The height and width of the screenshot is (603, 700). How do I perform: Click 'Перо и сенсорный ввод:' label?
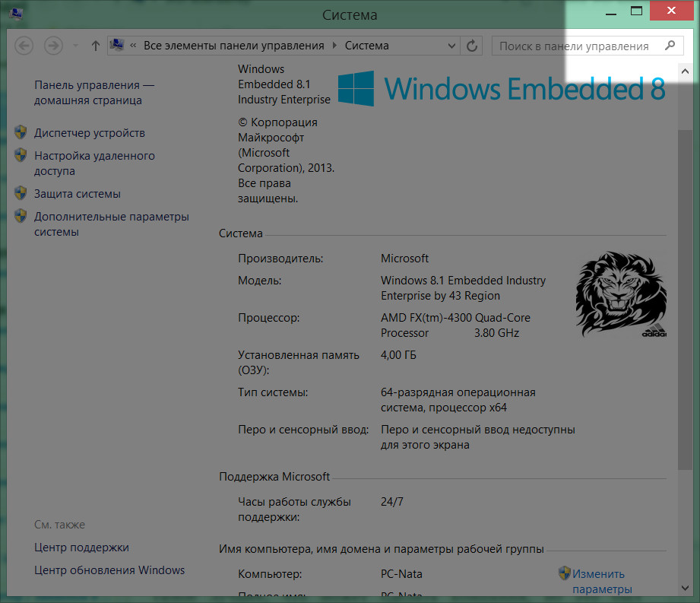click(x=303, y=429)
